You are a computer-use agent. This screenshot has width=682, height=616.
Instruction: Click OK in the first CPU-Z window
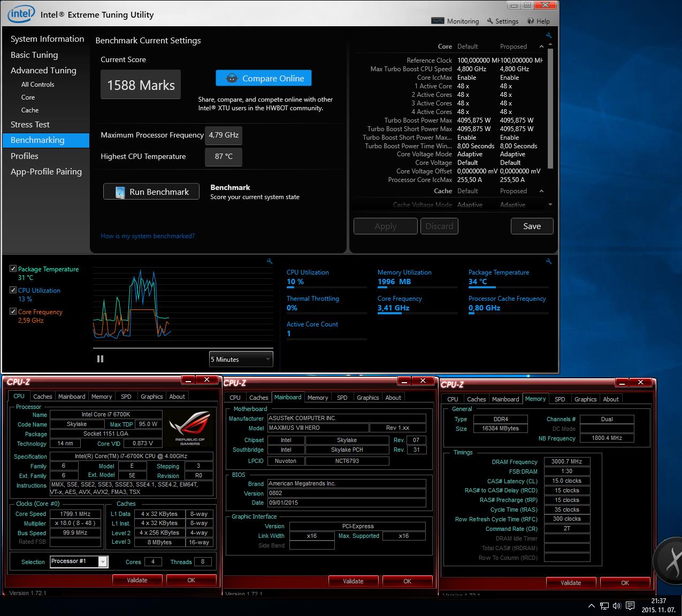(x=191, y=580)
